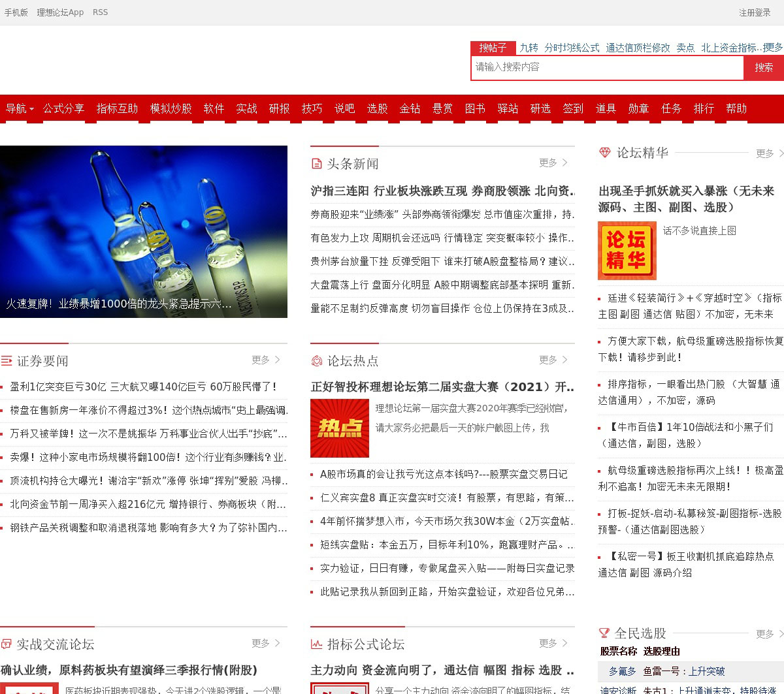Click the 全民选股 trophy icon
The image size is (784, 694).
[604, 633]
